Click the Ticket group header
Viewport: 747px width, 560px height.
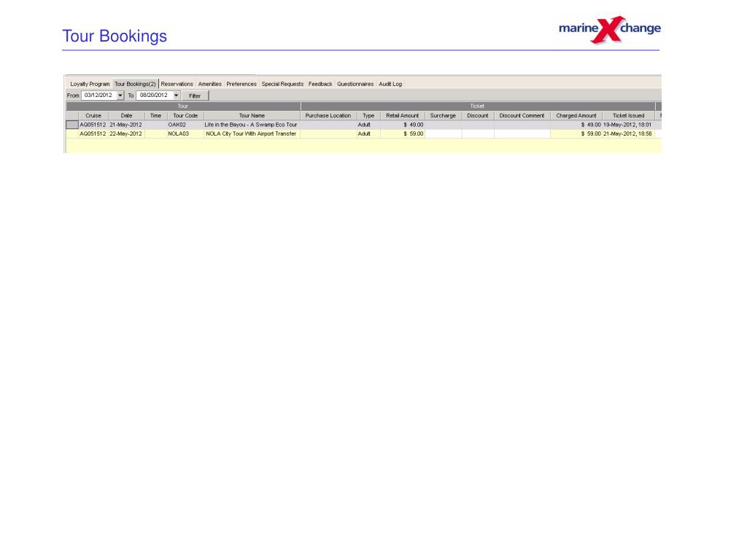[477, 106]
